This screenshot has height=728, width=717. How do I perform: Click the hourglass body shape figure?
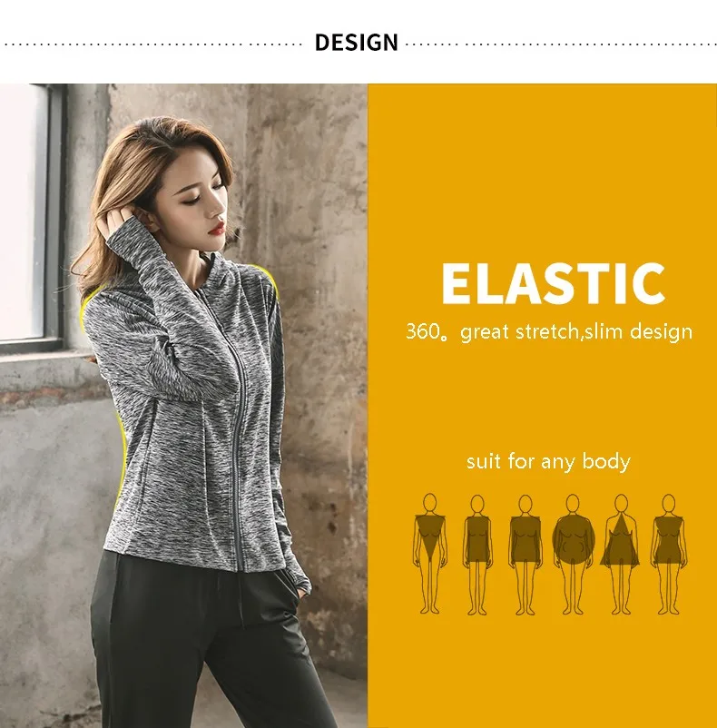click(x=669, y=554)
